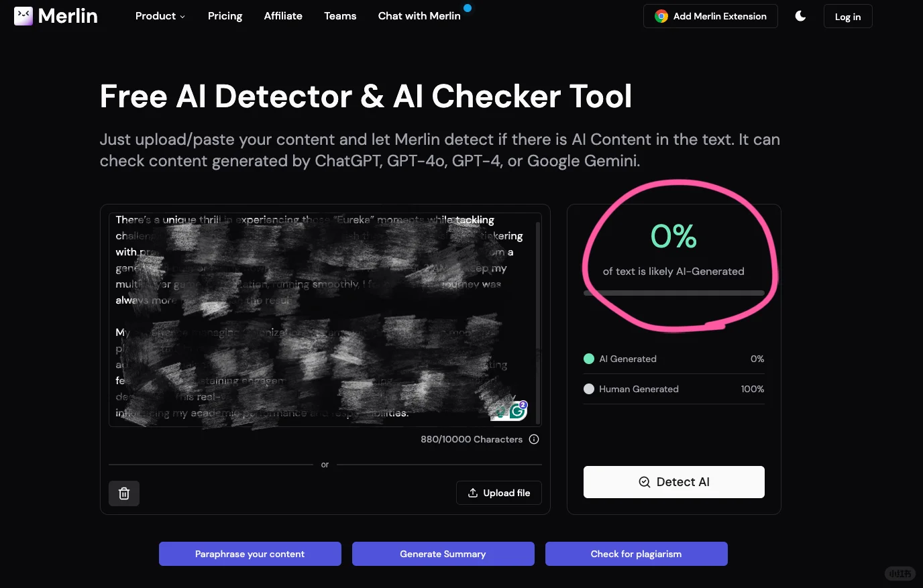This screenshot has width=923, height=588.
Task: Click the 880/10000 Characters counter
Action: click(x=472, y=439)
